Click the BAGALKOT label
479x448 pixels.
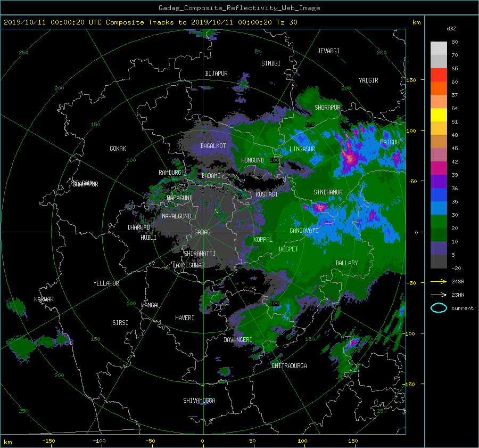(x=213, y=146)
